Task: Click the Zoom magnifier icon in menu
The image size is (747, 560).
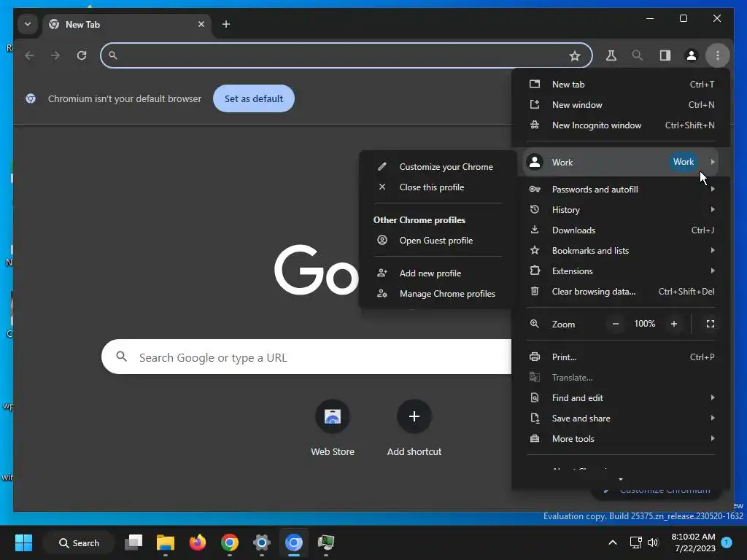Action: tap(535, 324)
